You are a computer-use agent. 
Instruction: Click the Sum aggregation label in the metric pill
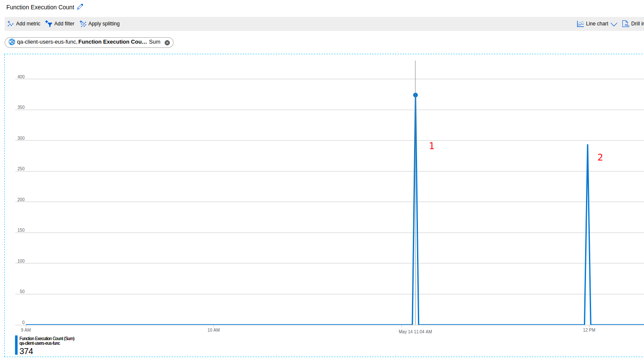pyautogui.click(x=155, y=42)
